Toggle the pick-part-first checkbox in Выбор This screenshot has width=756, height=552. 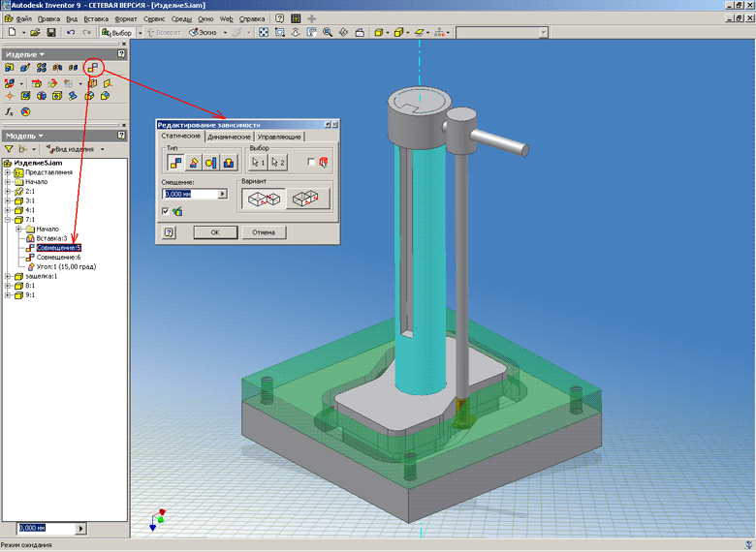pyautogui.click(x=311, y=162)
